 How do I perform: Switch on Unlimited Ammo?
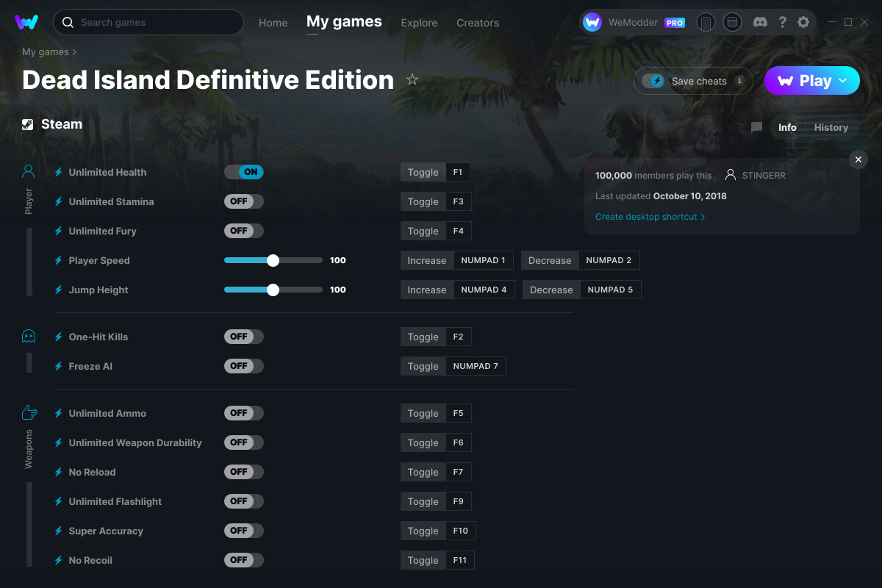pos(243,412)
